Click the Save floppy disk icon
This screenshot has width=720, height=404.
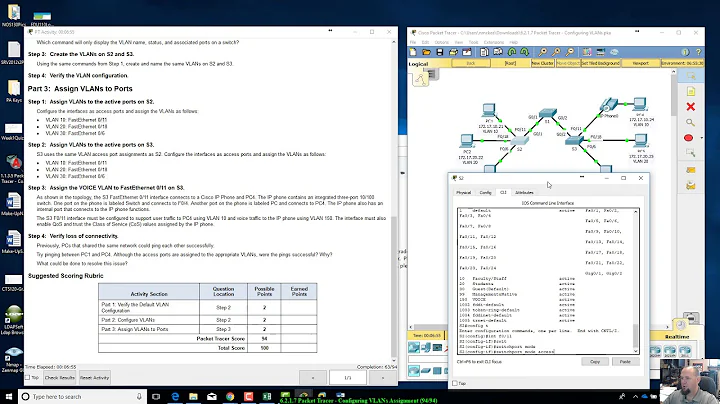tap(439, 52)
